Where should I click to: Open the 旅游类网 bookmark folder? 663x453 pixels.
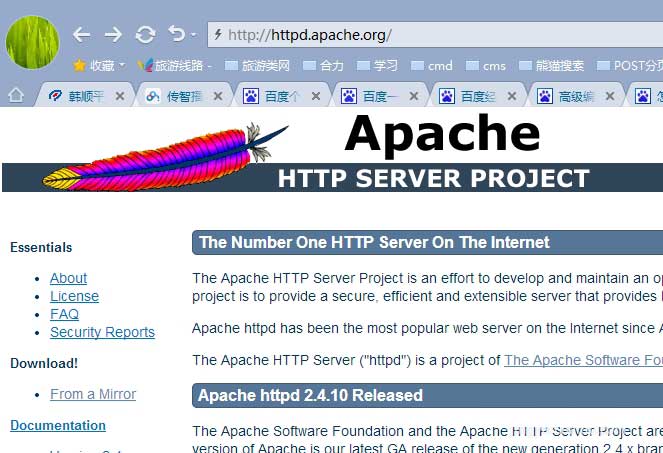[257, 66]
